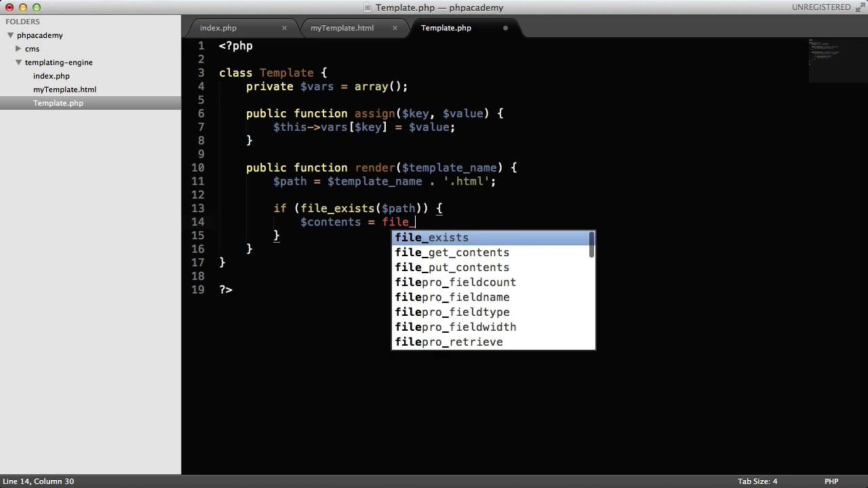Click the 'private $vars = array();' line

coord(327,86)
